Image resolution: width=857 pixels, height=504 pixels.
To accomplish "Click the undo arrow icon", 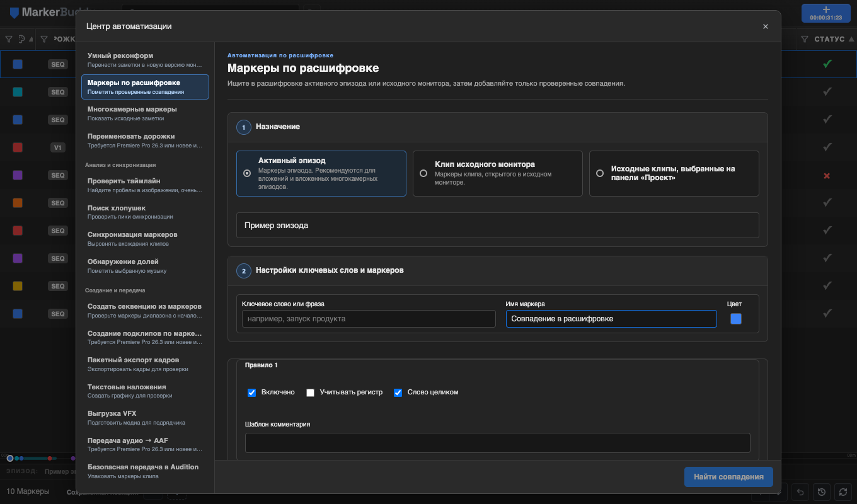I will [800, 492].
